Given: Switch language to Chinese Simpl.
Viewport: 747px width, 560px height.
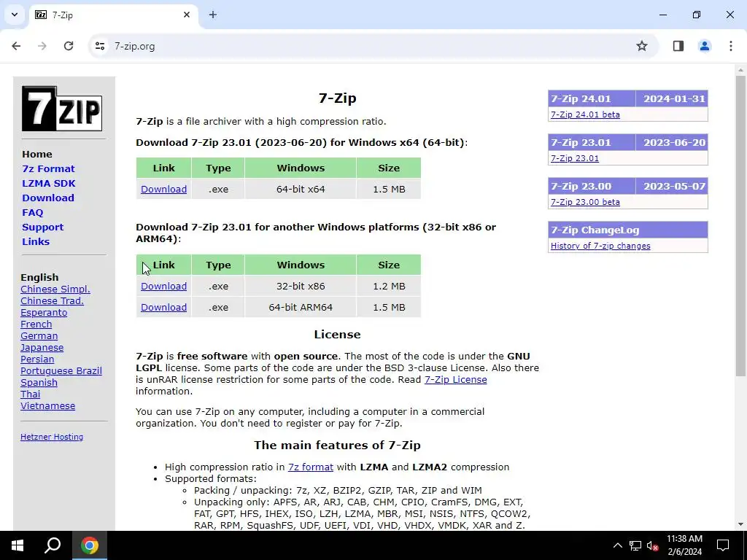Looking at the screenshot, I should [x=55, y=289].
